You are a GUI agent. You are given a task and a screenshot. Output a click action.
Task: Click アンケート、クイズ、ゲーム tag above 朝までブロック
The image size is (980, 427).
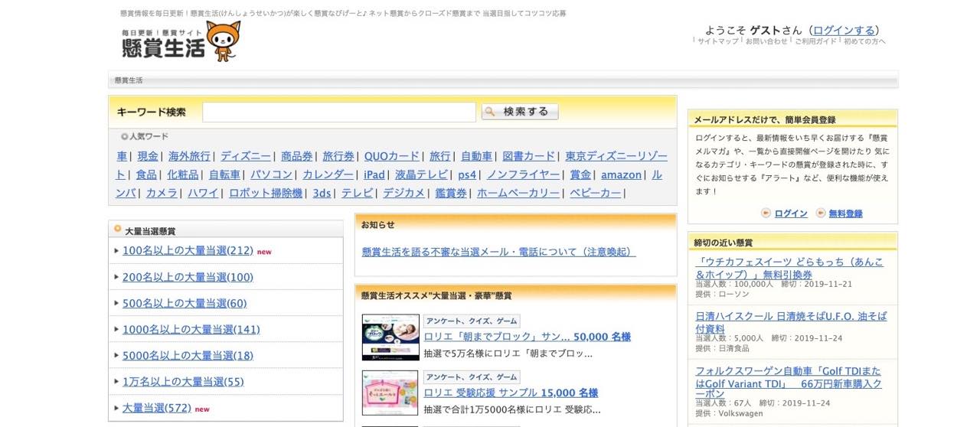[472, 321]
